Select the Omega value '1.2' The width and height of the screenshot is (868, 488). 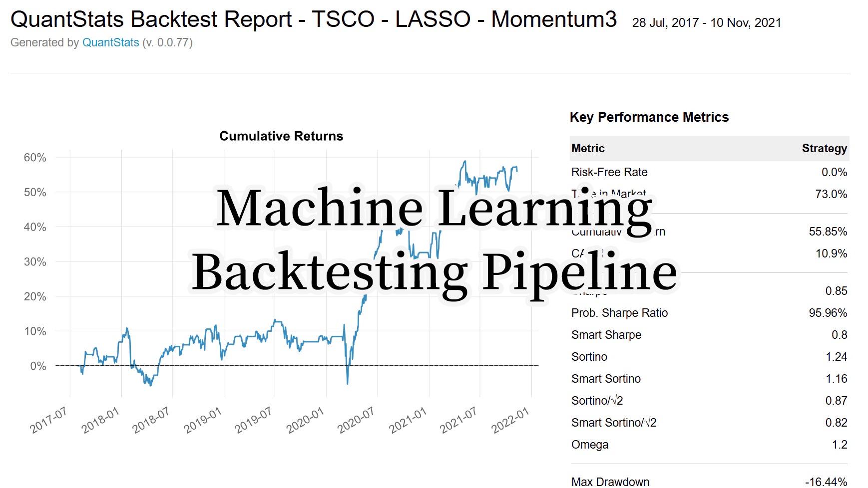[840, 445]
